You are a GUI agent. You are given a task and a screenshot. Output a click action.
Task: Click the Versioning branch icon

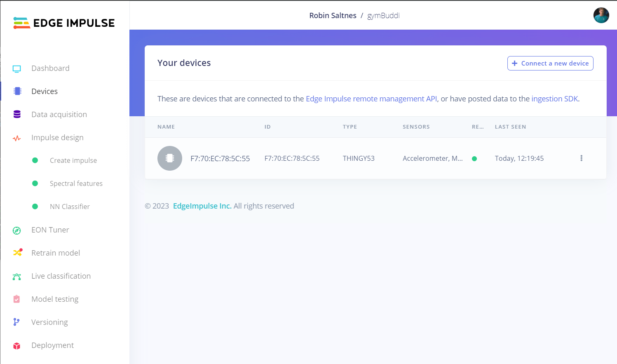coord(17,322)
